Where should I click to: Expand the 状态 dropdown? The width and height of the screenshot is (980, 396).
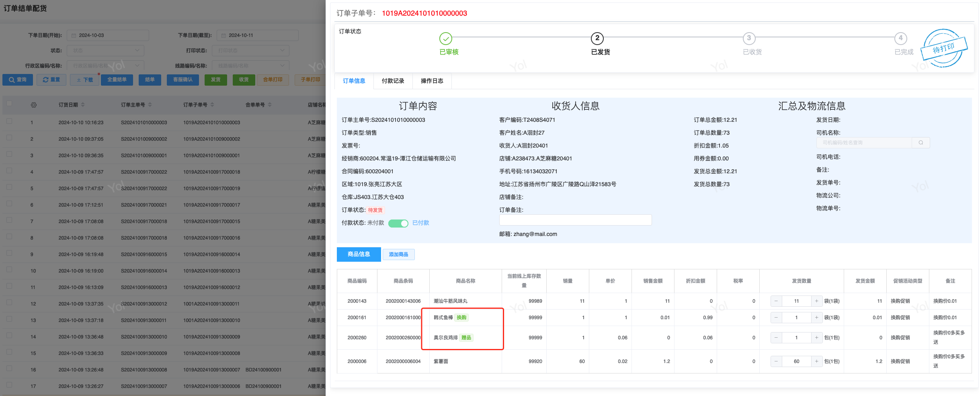105,51
